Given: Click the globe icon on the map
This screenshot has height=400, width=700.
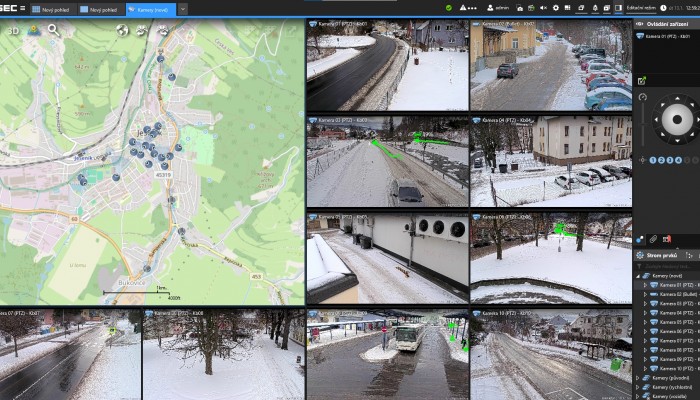Looking at the screenshot, I should click(x=122, y=30).
